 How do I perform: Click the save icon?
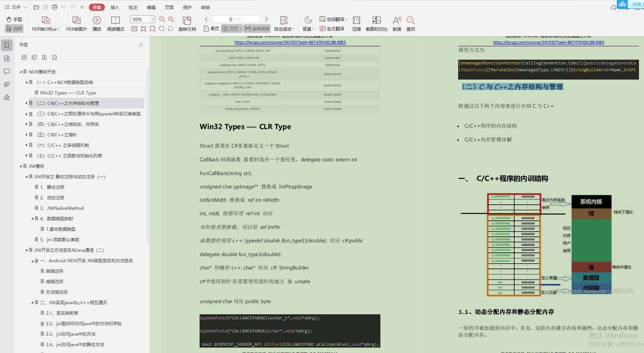(x=45, y=7)
